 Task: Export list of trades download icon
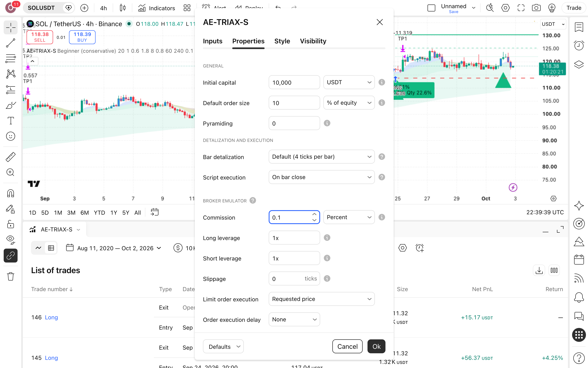pyautogui.click(x=539, y=270)
